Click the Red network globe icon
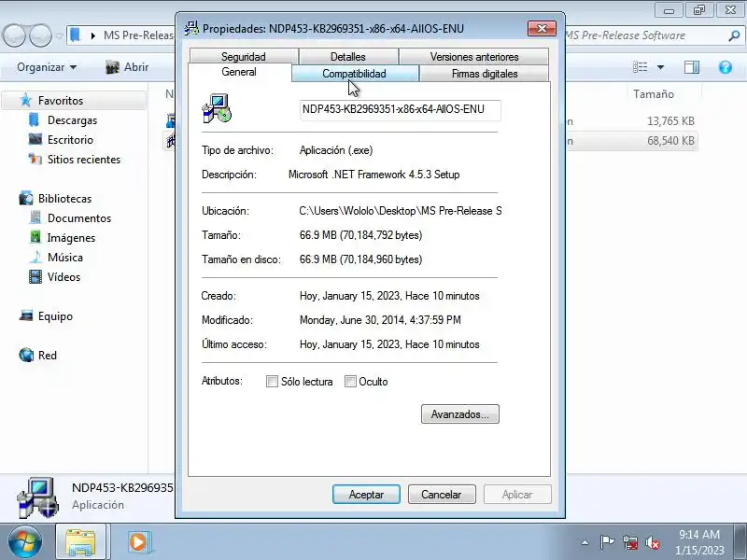 26,356
